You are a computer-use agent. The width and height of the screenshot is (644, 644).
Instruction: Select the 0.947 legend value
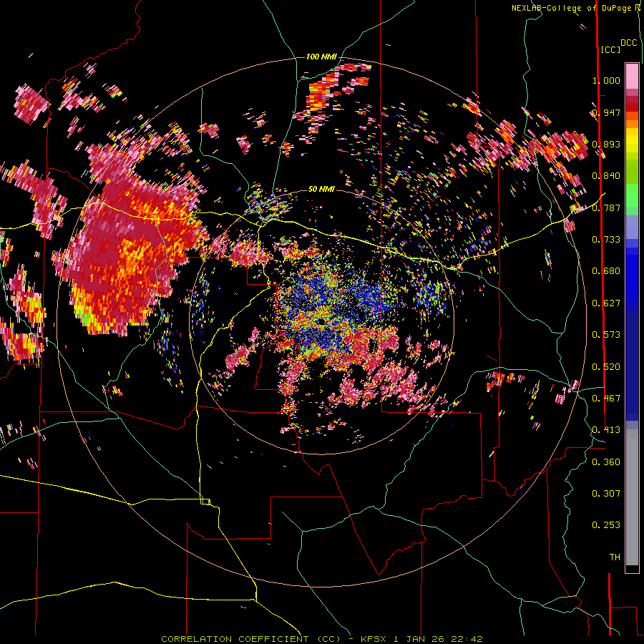click(x=606, y=112)
